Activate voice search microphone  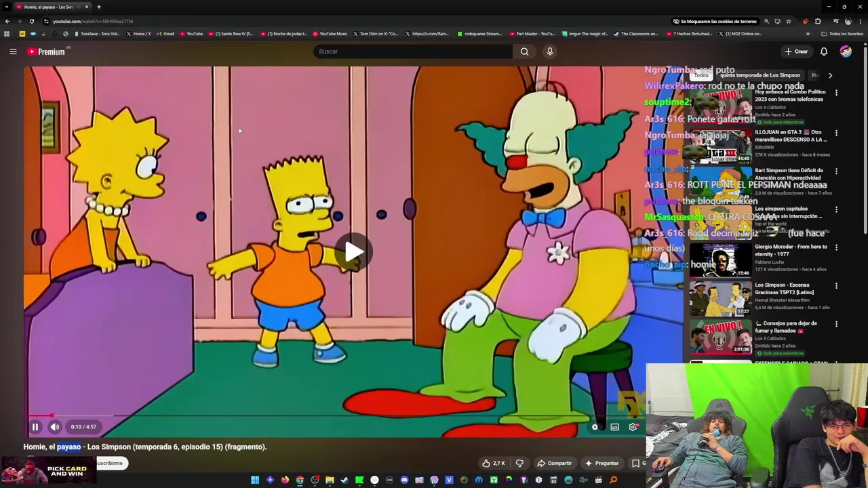[550, 52]
